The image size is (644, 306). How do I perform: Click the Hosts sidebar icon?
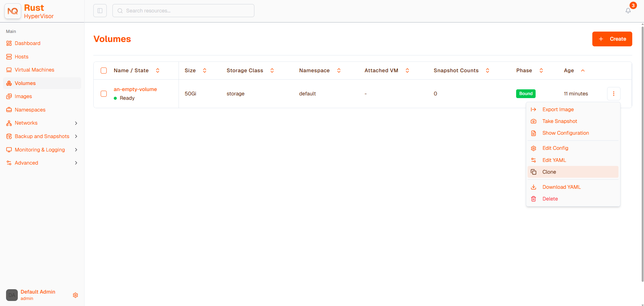point(9,57)
